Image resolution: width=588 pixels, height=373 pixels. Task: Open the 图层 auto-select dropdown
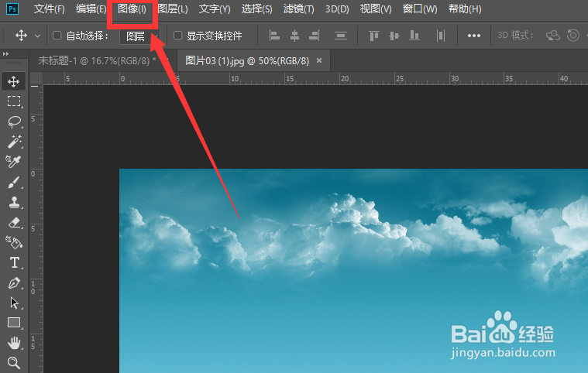click(140, 36)
